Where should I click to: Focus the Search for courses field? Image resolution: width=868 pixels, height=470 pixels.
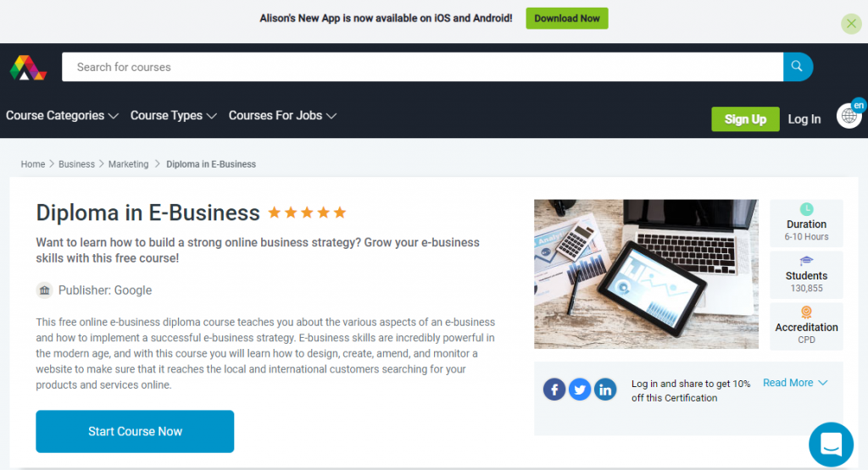(x=422, y=67)
